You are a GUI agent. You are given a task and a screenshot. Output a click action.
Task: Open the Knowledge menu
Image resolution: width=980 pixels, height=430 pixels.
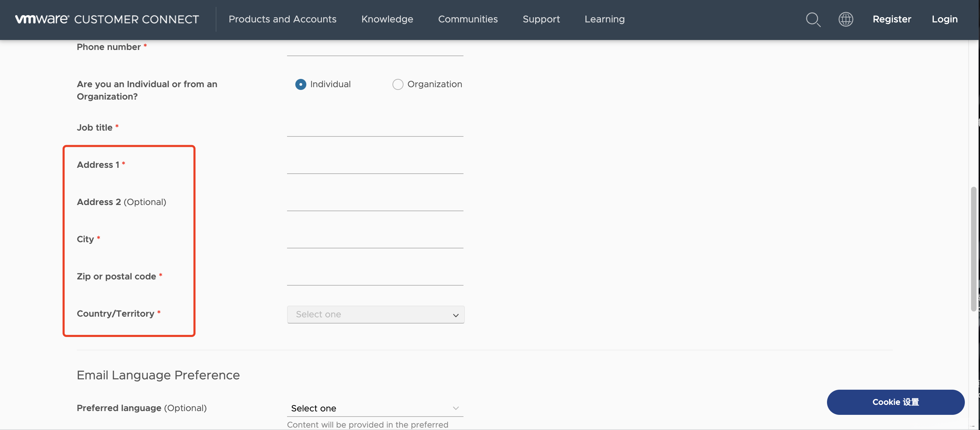coord(387,19)
